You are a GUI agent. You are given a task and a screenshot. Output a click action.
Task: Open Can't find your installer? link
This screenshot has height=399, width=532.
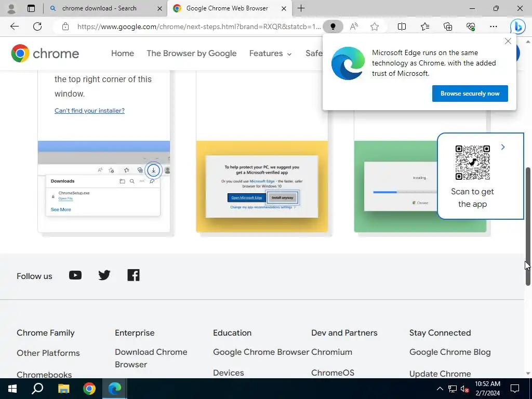tap(89, 111)
